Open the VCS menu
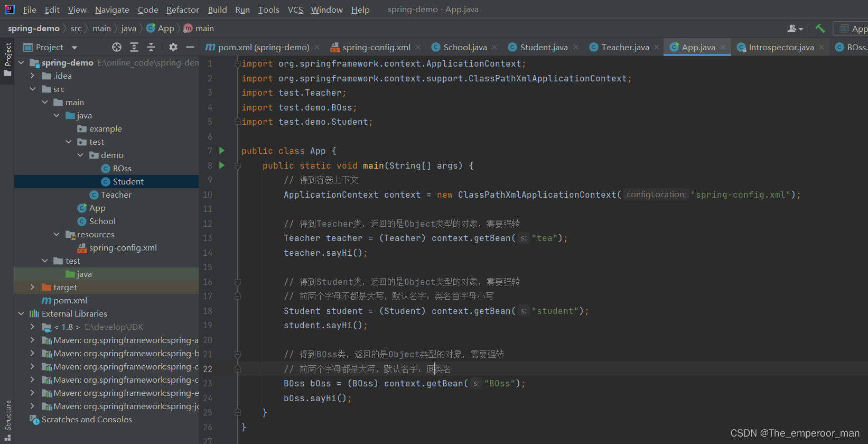The height and width of the screenshot is (444, 868). 295,10
